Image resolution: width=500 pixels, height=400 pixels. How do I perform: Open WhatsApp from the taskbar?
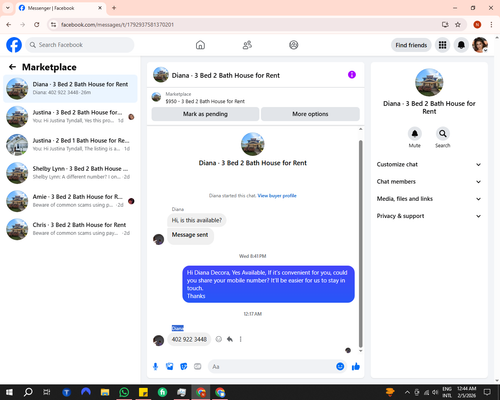coord(124,392)
